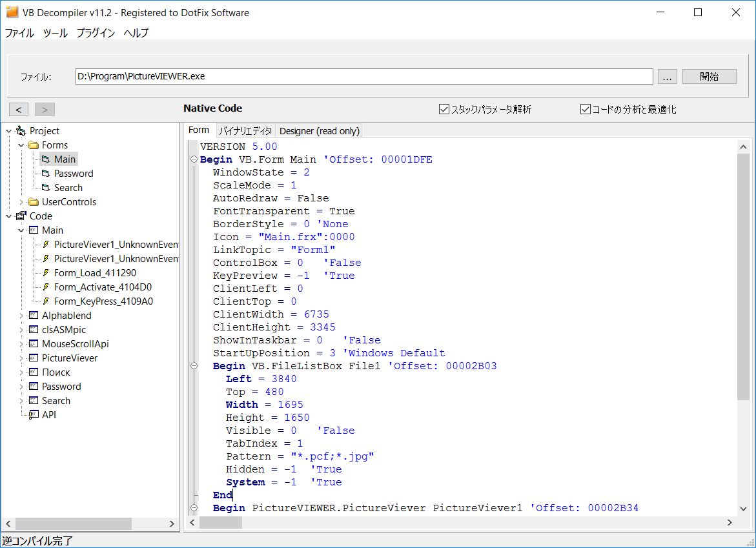The image size is (756, 548).
Task: Open the ツール menu
Action: 56,33
